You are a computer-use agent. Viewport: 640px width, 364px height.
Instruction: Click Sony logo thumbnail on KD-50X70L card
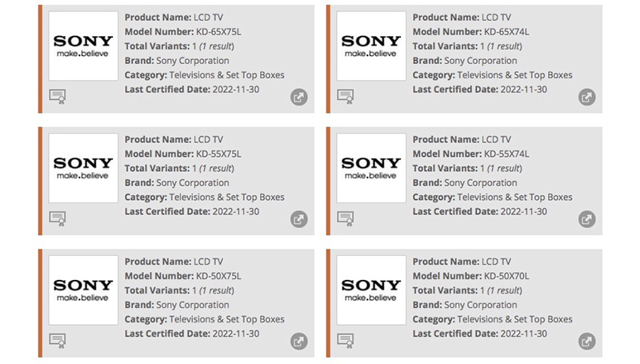(371, 290)
